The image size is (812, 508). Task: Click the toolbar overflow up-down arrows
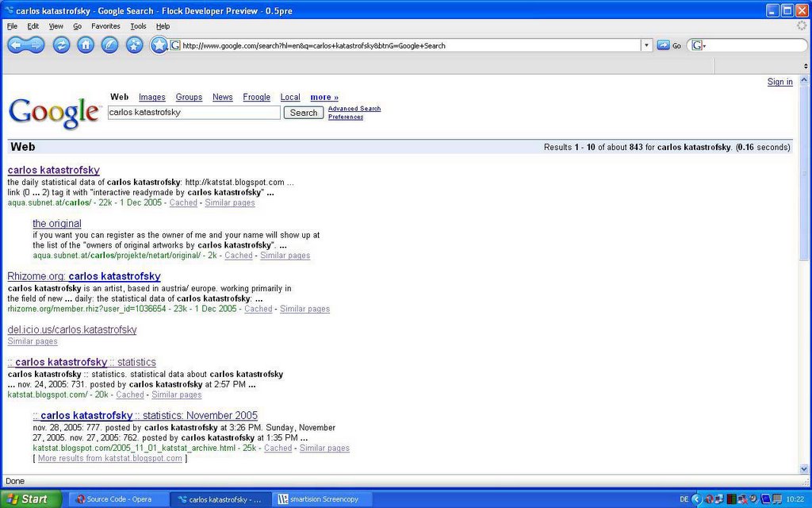tap(806, 66)
